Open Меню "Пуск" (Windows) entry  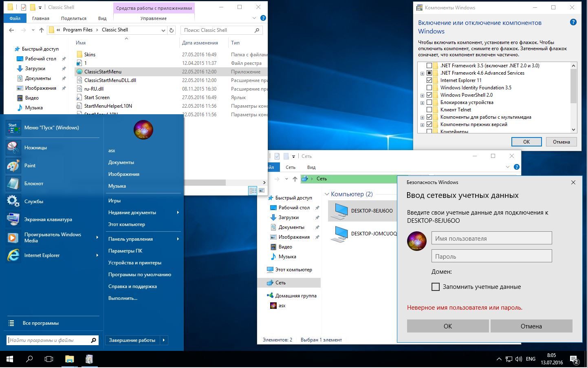[x=52, y=127]
